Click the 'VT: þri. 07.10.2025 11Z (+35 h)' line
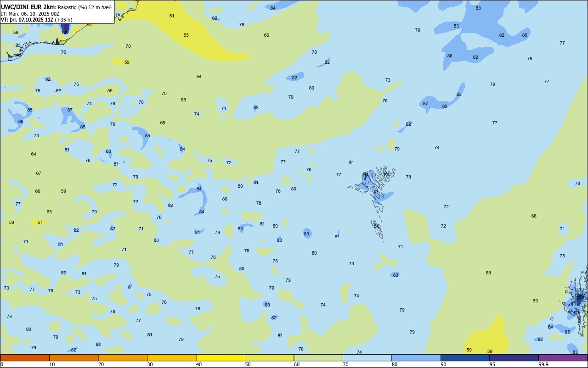Screen dimensions: 588x368 (x=37, y=20)
